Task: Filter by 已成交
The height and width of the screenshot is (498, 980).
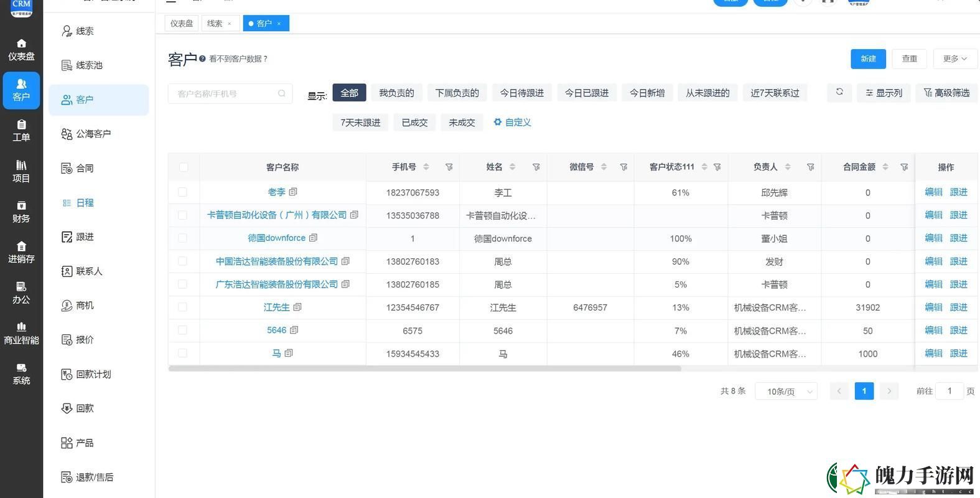Action: tap(414, 123)
